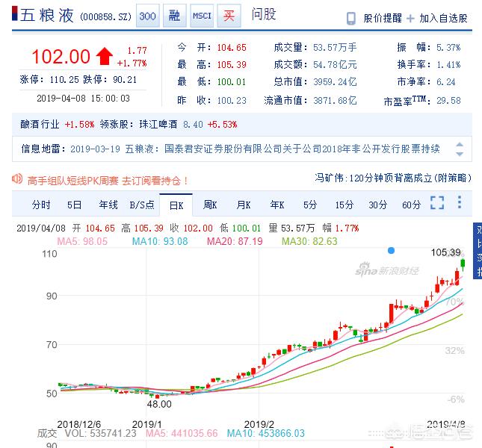Click the 市盈率TTM 29.58 value

point(448,101)
